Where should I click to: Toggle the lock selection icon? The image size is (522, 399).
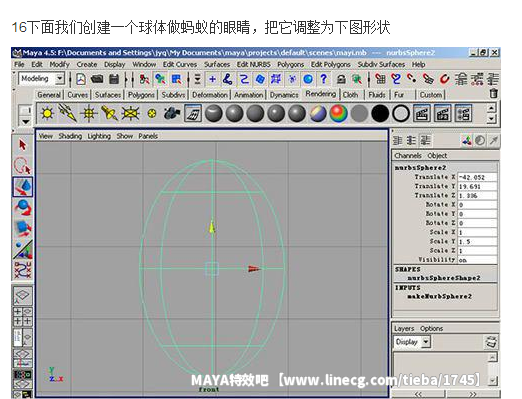tap(341, 79)
